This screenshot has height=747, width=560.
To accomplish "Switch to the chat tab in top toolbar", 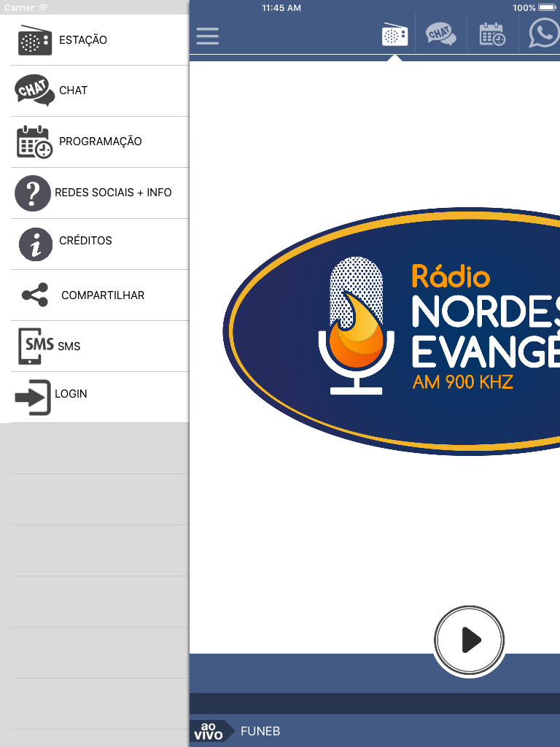I will point(441,34).
